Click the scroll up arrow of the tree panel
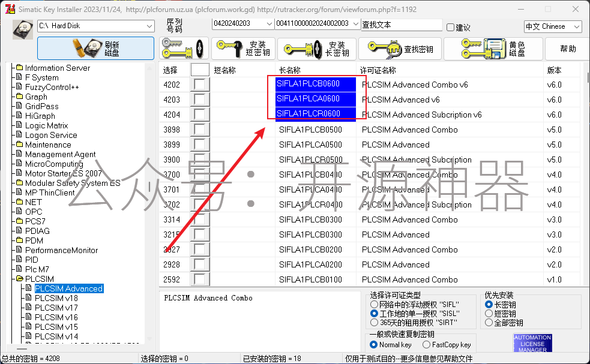Screen dimensions: 590x364 (x=149, y=68)
